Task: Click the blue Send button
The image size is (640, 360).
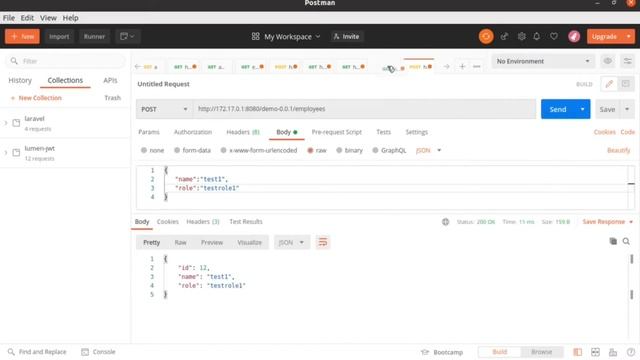Action: tap(558, 109)
